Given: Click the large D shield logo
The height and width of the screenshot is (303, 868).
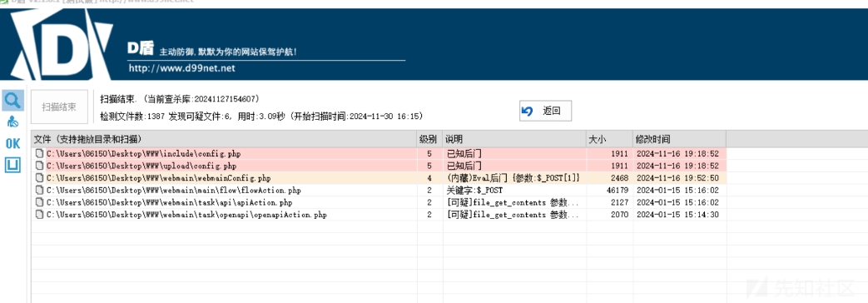Looking at the screenshot, I should [x=60, y=46].
